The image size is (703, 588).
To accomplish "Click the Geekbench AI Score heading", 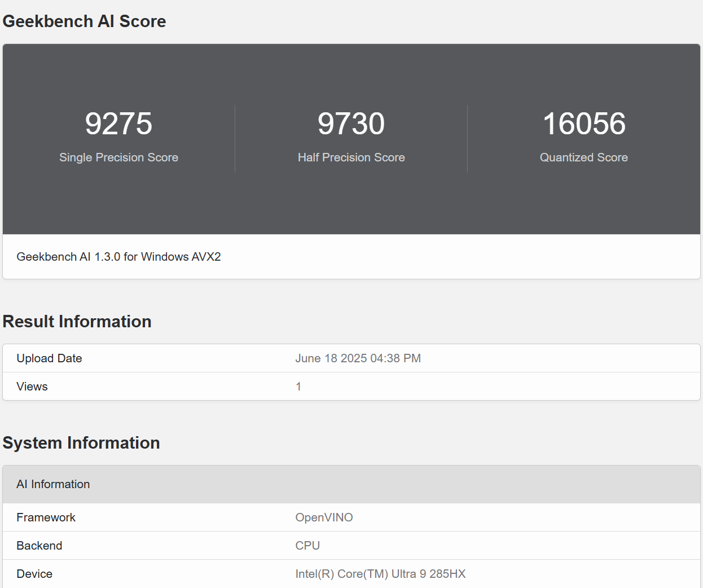I will point(84,21).
